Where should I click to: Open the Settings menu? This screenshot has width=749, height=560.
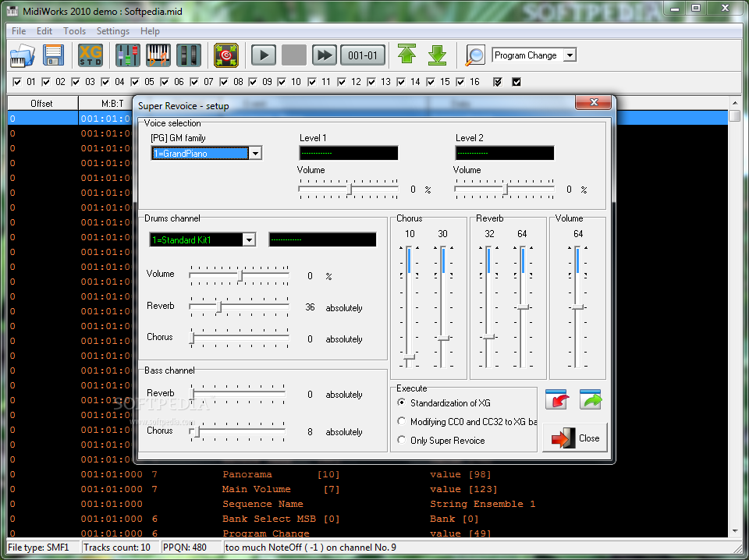tap(112, 31)
